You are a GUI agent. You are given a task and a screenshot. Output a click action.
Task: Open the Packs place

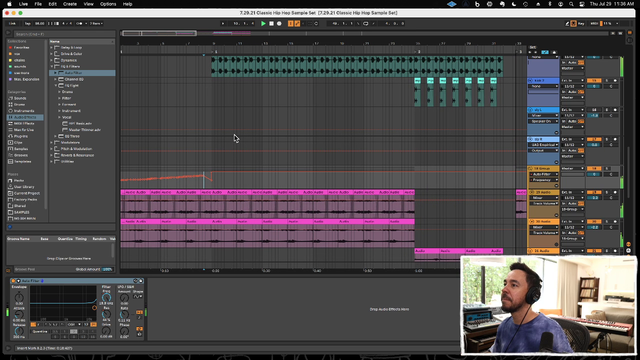tap(19, 180)
